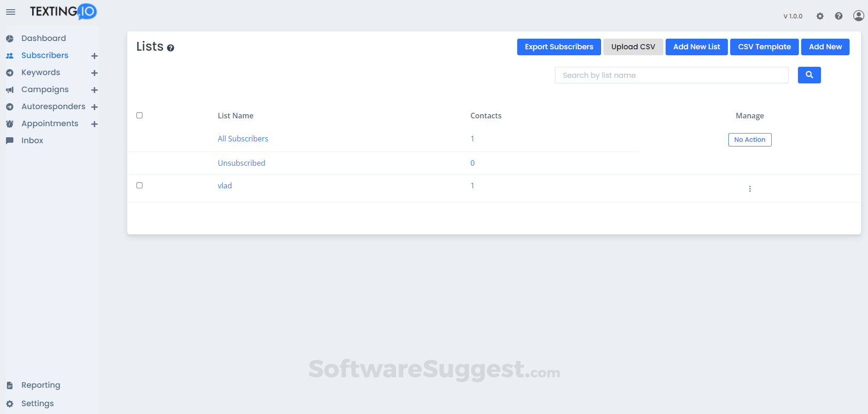Click CSV Template button
This screenshot has height=414, width=868.
764,47
